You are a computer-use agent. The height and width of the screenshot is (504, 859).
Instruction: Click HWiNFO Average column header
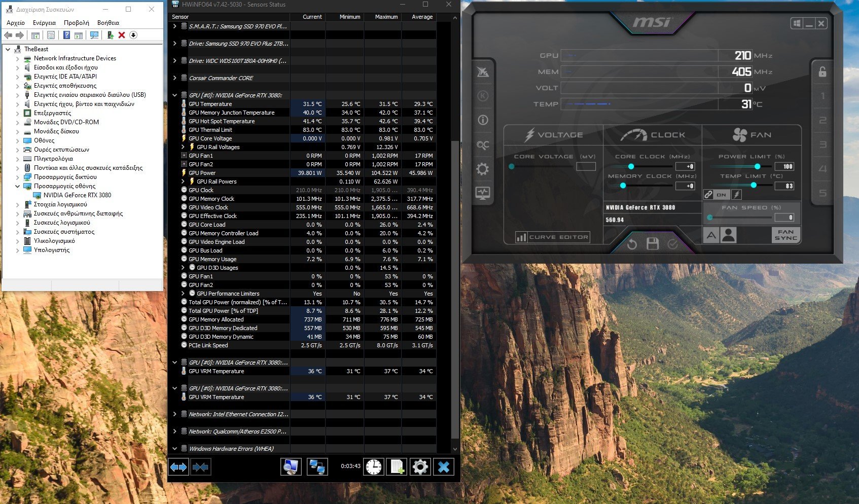click(x=422, y=17)
